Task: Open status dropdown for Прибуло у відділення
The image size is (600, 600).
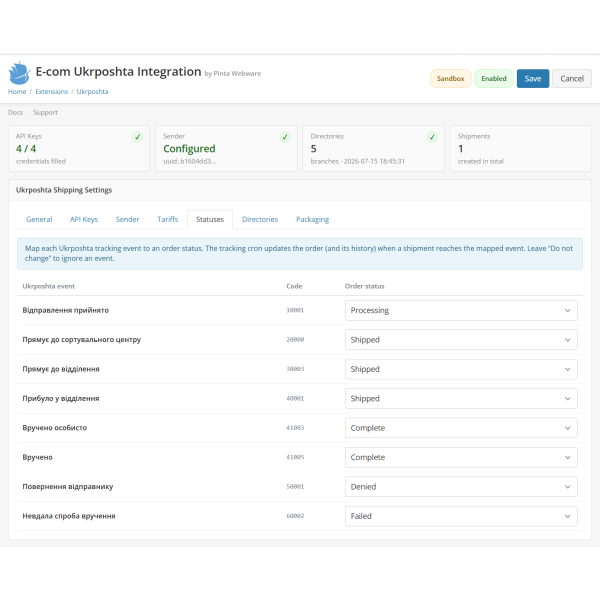Action: click(461, 399)
